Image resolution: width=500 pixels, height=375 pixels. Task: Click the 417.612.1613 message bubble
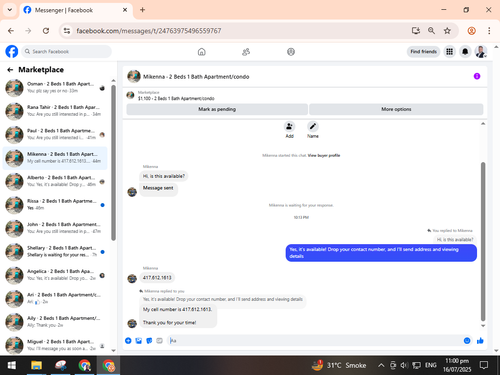157,278
